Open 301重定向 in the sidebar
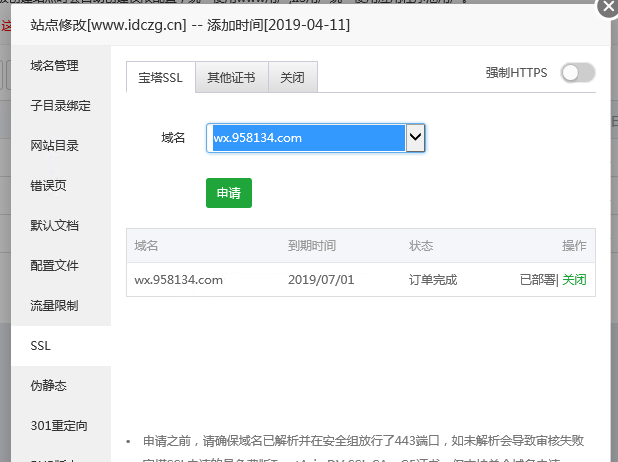The image size is (618, 462). click(59, 426)
